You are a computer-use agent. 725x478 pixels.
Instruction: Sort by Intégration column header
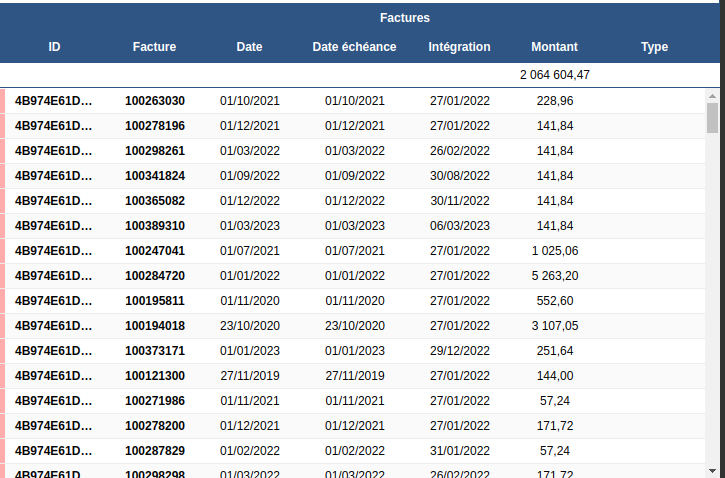point(459,47)
